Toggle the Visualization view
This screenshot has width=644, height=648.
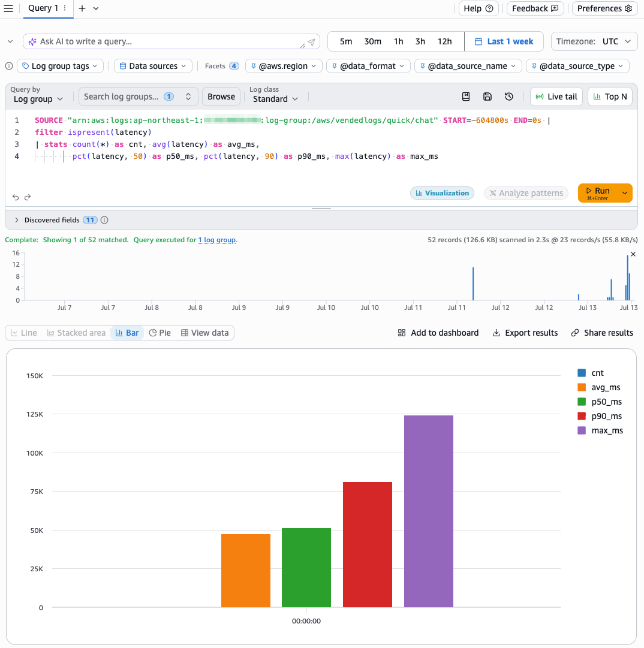pyautogui.click(x=442, y=193)
